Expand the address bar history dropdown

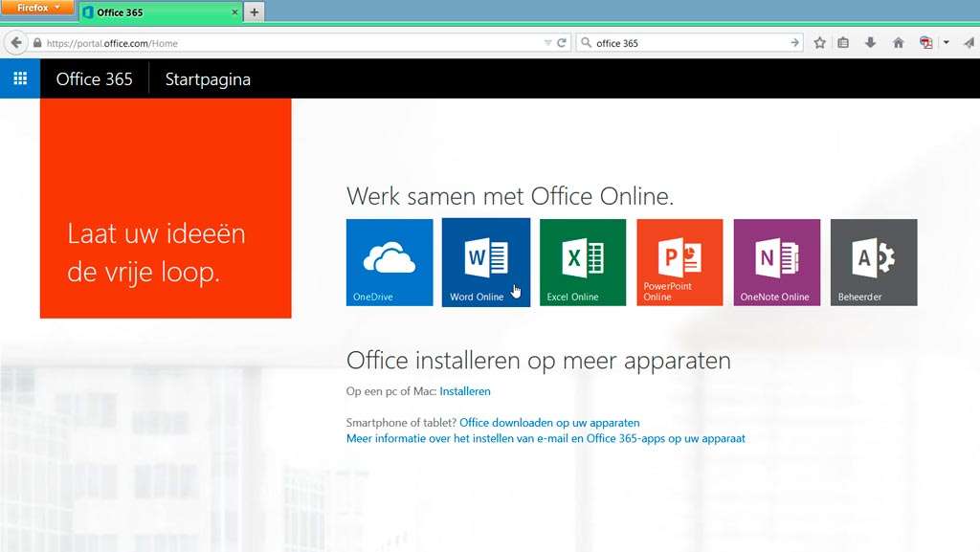coord(547,42)
